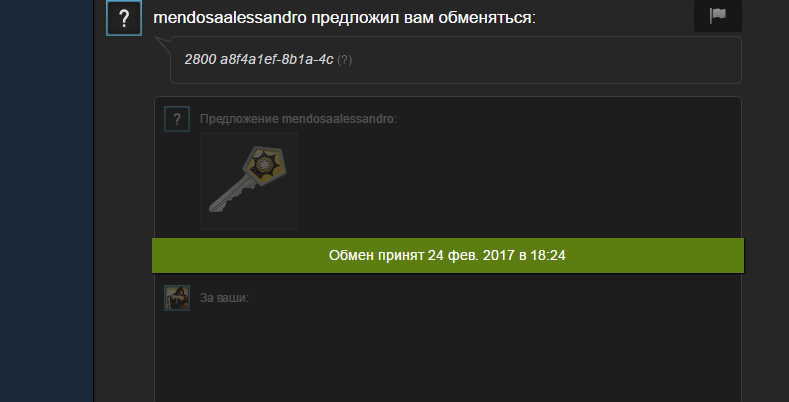Screen dimensions: 789x402
Task: Click golden emblem head of the key
Action: pos(265,166)
